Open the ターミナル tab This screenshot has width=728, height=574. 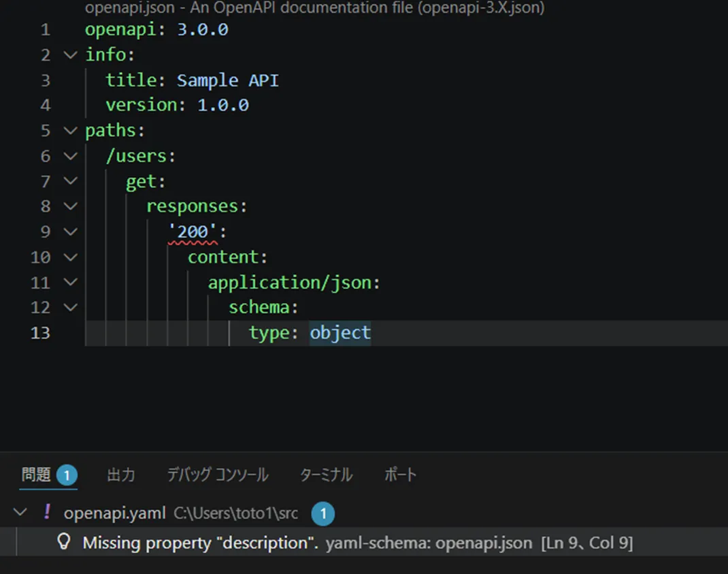(326, 475)
